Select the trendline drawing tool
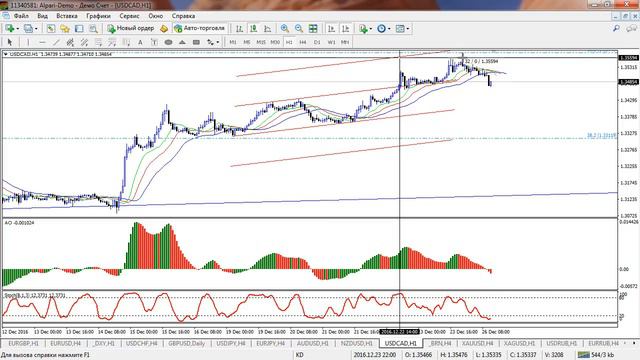640x360 pixels. [x=56, y=42]
